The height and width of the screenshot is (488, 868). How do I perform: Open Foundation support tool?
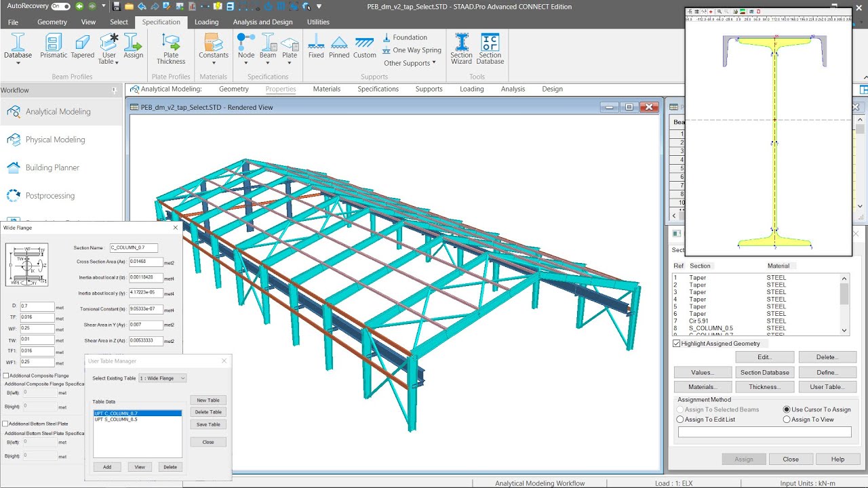pos(405,37)
